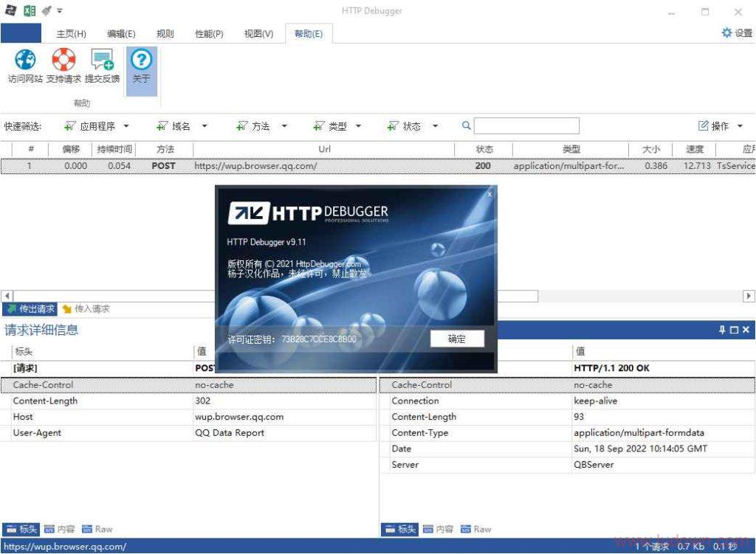756x554 pixels.
Task: Select request panel 标头 headers tab
Action: [21, 529]
